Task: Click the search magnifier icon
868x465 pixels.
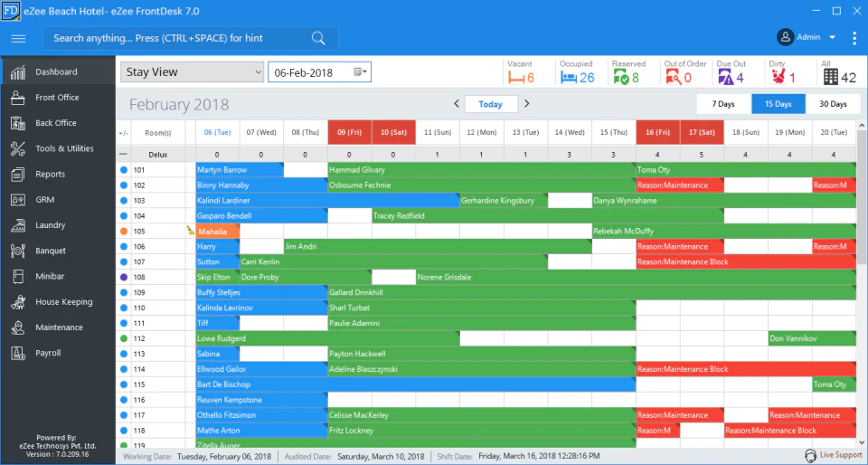Action: pos(318,38)
